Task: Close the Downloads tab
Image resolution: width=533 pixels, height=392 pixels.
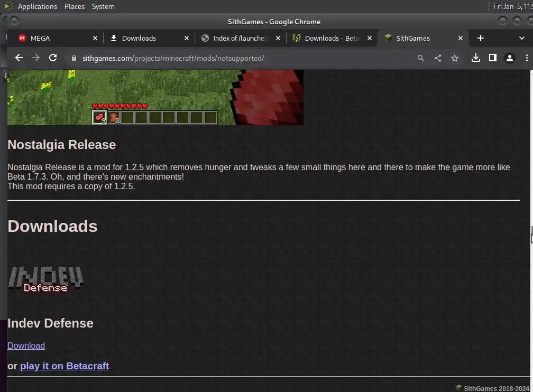Action: pos(187,39)
